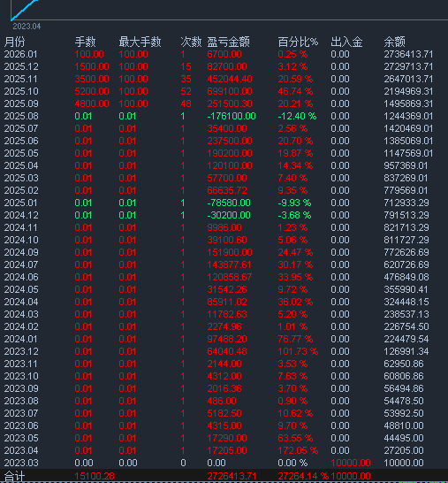
Task: Click the 出入金 column header
Action: point(346,42)
